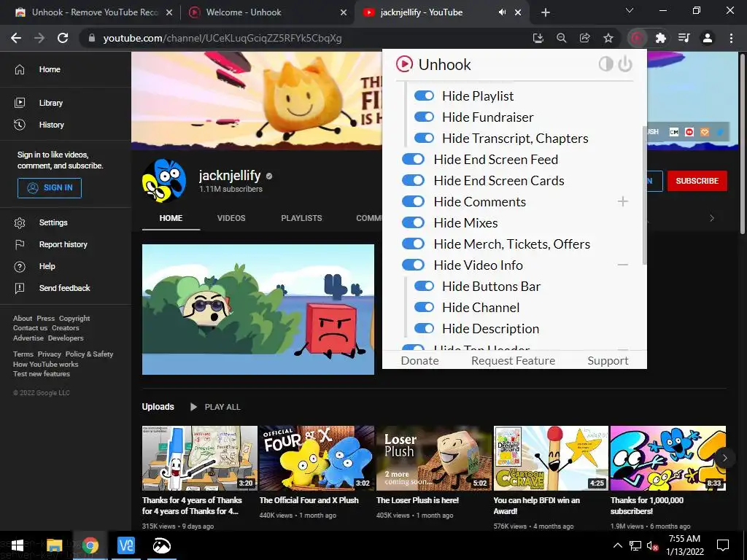747x560 pixels.
Task: Click the share page icon in address bar
Action: coord(584,38)
